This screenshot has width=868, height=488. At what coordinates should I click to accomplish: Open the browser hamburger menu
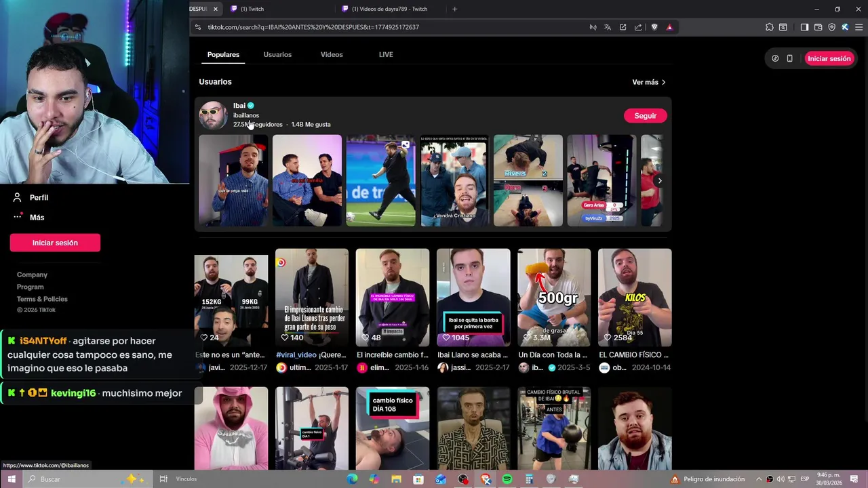click(859, 27)
